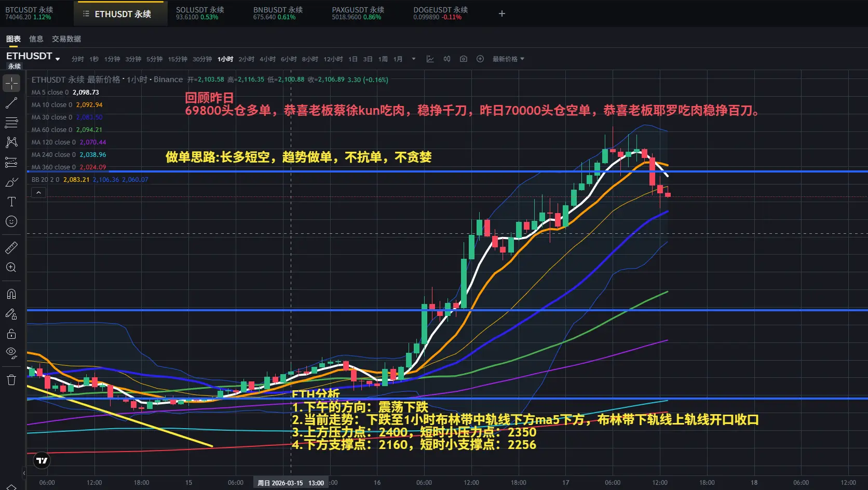Open the emoji and icons tool
The width and height of the screenshot is (868, 490).
click(x=11, y=221)
